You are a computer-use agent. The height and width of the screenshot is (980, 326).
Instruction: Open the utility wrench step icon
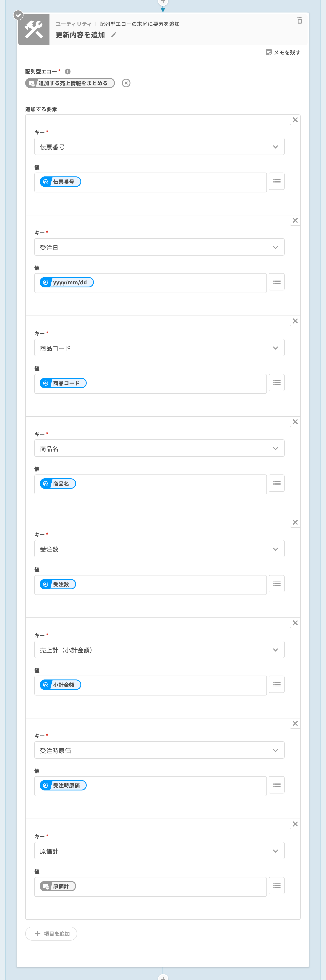click(34, 30)
